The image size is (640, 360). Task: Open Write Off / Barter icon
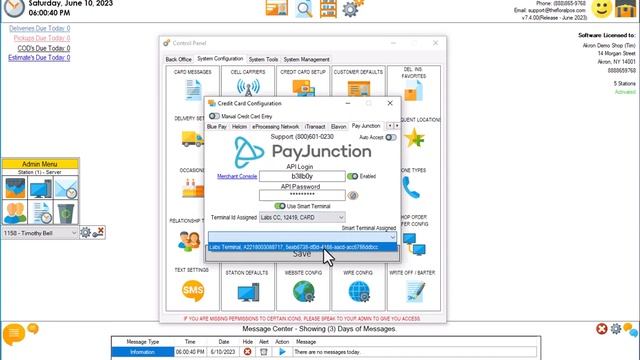pos(416,291)
